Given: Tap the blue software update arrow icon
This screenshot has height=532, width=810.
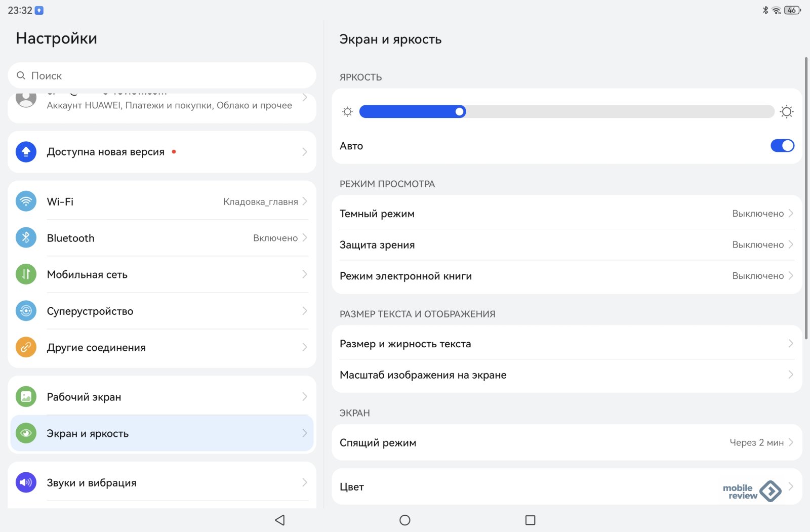Looking at the screenshot, I should [x=26, y=152].
